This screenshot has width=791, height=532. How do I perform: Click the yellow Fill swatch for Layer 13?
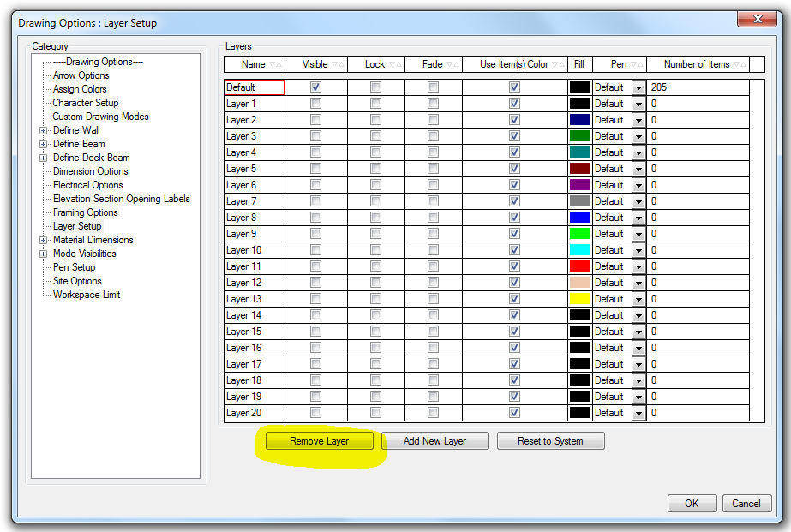coord(579,299)
